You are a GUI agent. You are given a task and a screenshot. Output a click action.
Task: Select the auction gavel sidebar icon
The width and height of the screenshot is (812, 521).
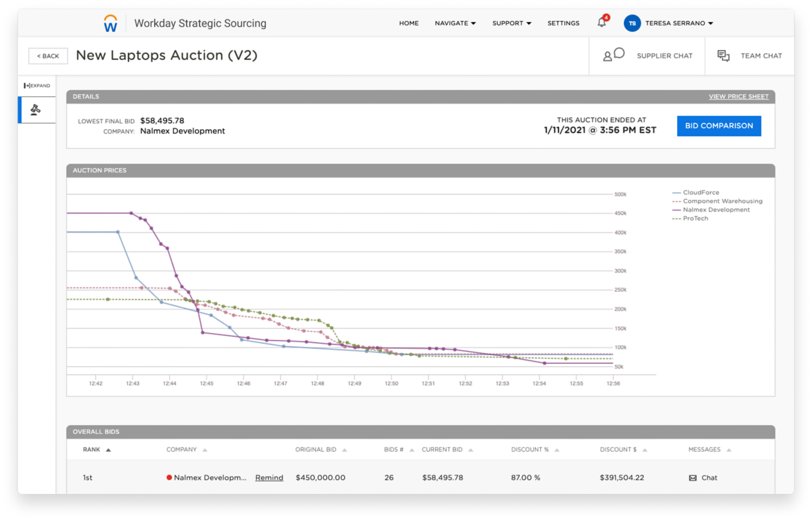click(36, 110)
